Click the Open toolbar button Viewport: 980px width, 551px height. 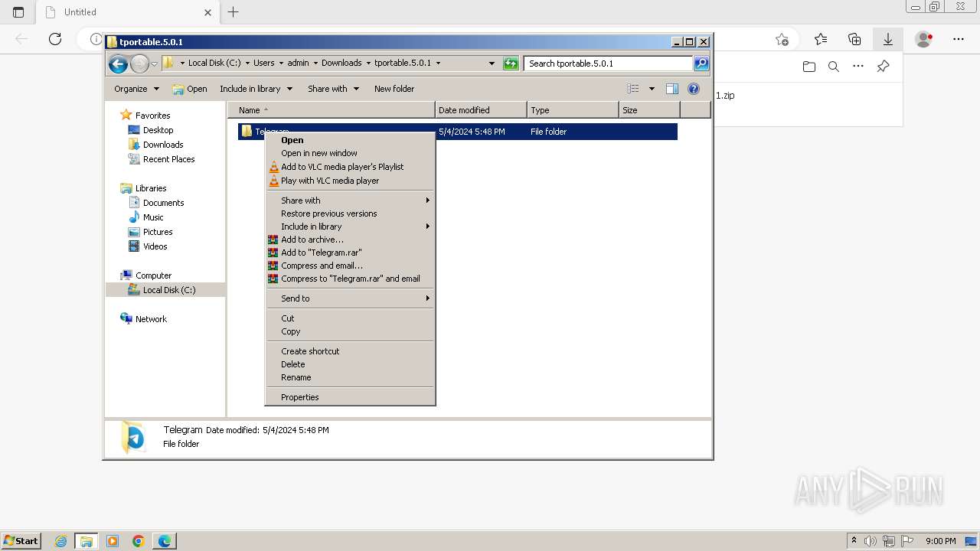point(190,89)
